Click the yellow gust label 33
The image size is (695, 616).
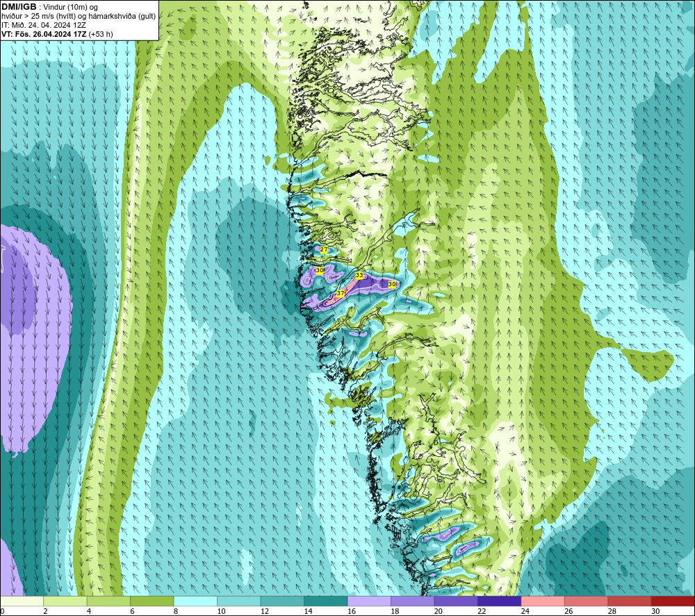point(359,276)
